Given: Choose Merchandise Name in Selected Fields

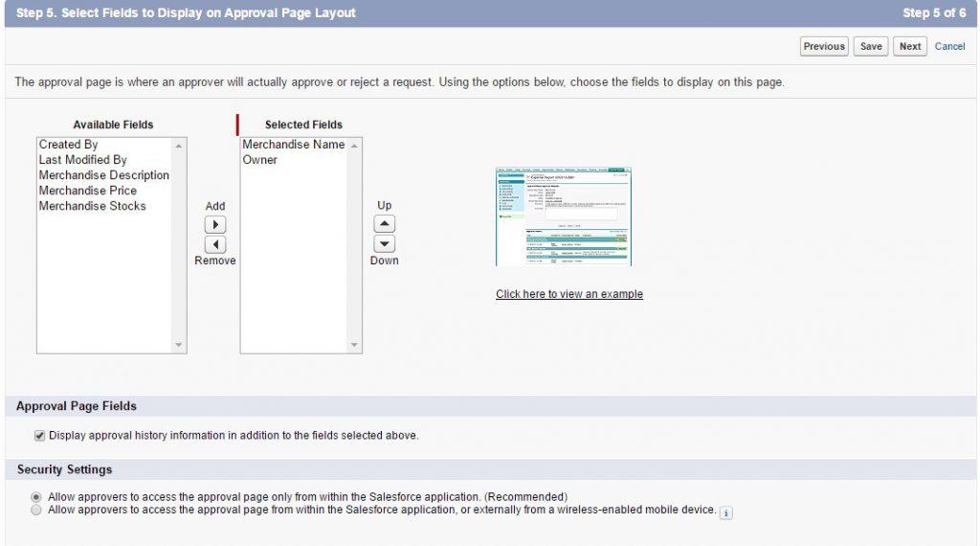Looking at the screenshot, I should 293,145.
